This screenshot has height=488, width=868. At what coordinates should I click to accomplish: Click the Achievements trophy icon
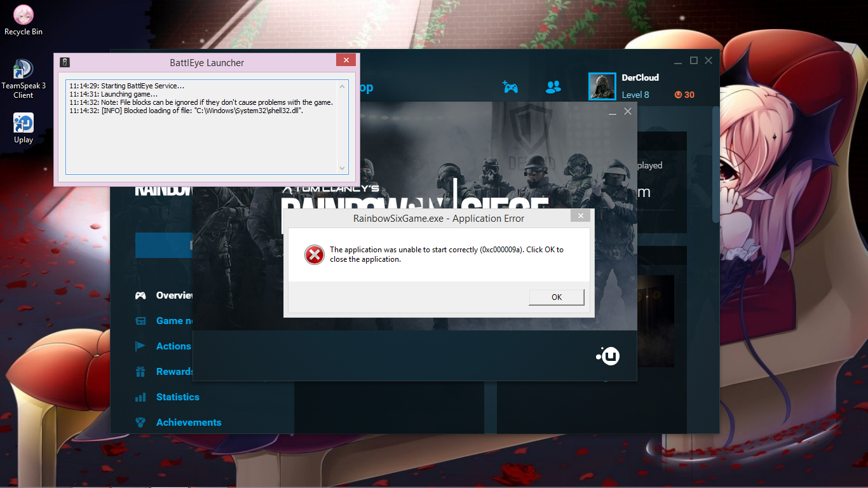pos(140,423)
